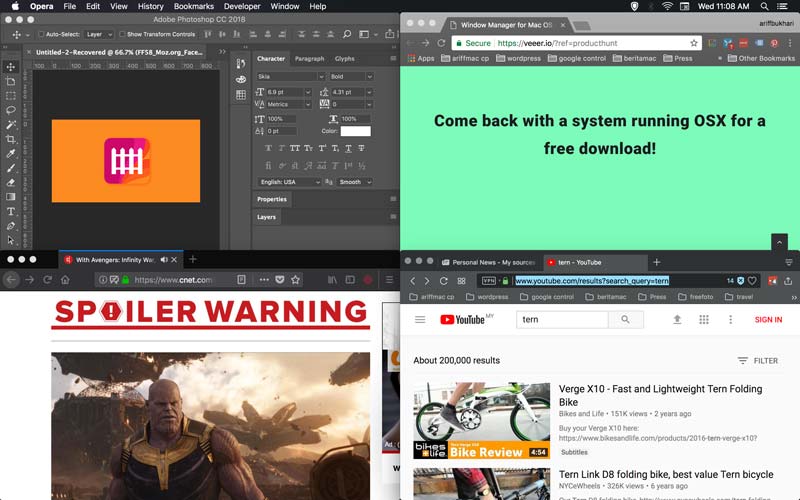Enable the Auto-Select checkbox in Photoshop
800x500 pixels.
(x=41, y=34)
